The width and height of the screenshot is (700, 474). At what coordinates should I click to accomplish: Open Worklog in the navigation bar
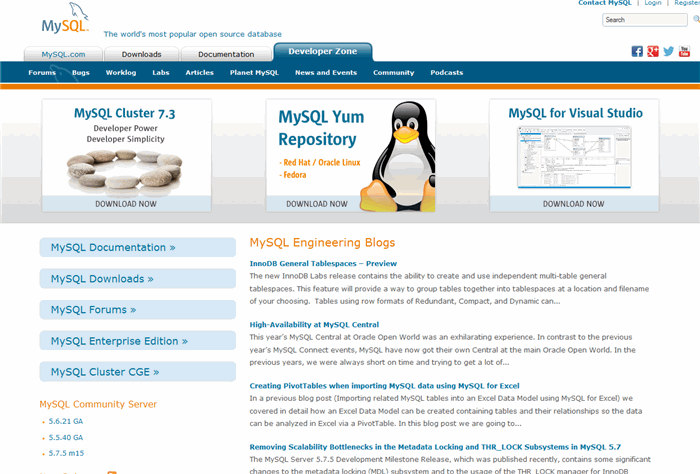121,72
